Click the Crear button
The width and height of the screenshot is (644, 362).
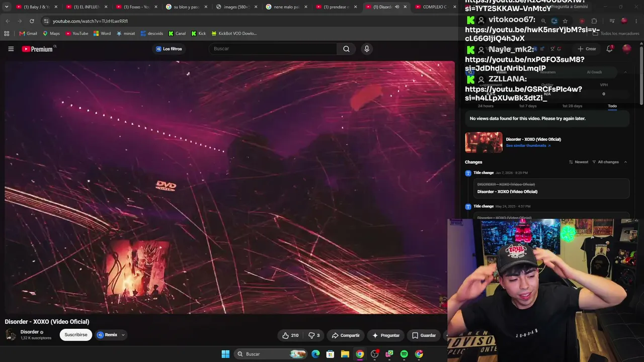587,49
